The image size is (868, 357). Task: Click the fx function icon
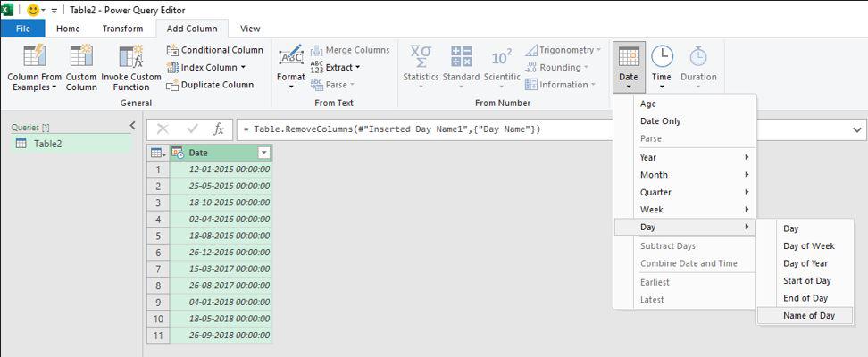click(219, 129)
